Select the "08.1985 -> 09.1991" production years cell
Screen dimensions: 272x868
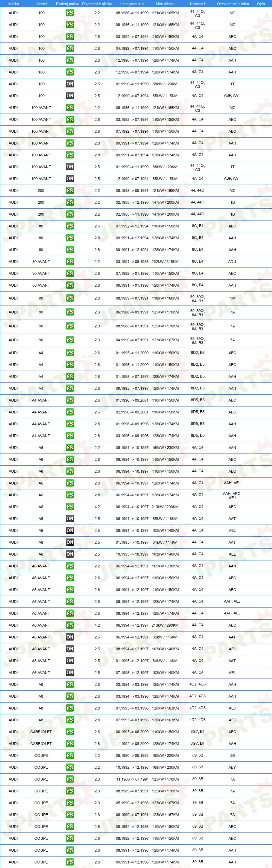pyautogui.click(x=132, y=191)
